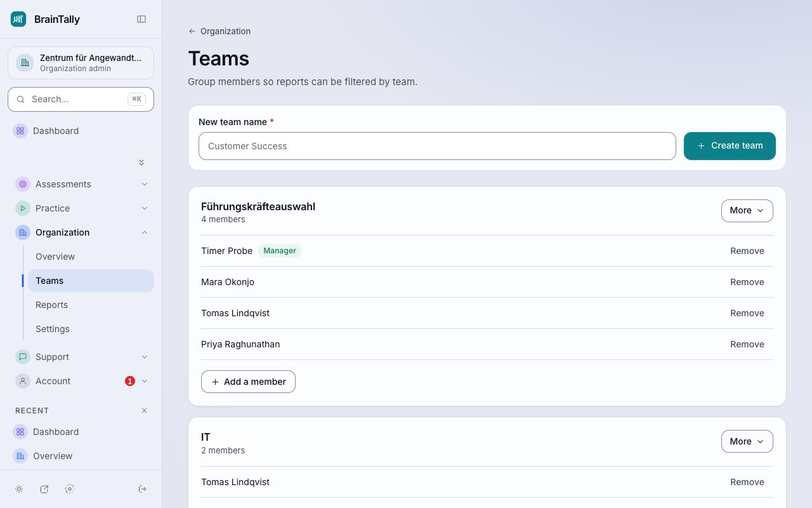This screenshot has width=812, height=508.
Task: Collapse the Organization menu chevron
Action: (x=145, y=232)
